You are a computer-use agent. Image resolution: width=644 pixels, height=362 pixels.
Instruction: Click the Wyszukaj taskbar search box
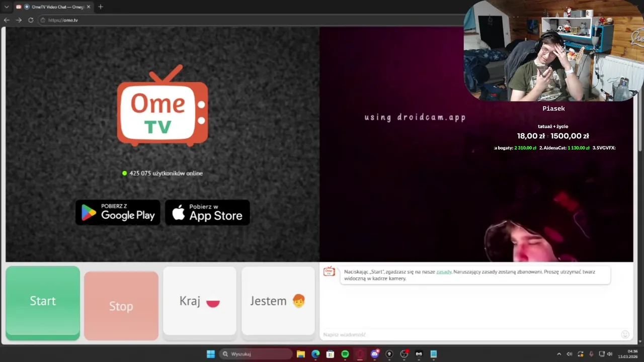[x=256, y=354]
